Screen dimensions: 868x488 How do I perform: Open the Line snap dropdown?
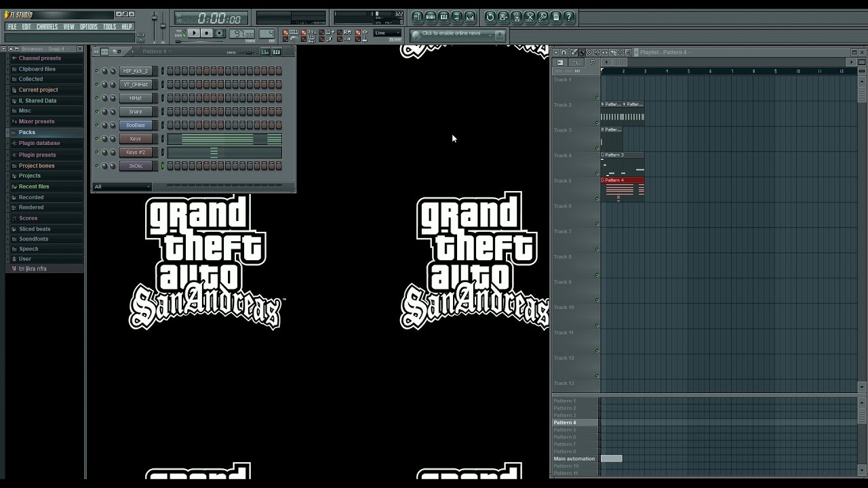coord(387,33)
